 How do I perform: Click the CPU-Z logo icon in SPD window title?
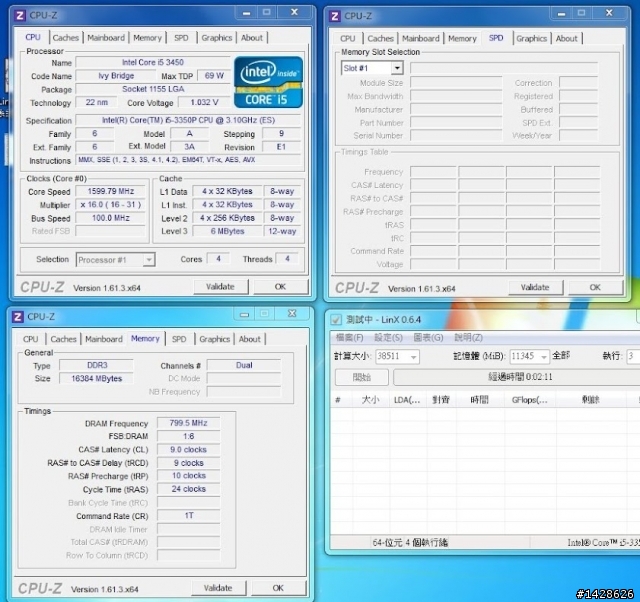[x=334, y=16]
